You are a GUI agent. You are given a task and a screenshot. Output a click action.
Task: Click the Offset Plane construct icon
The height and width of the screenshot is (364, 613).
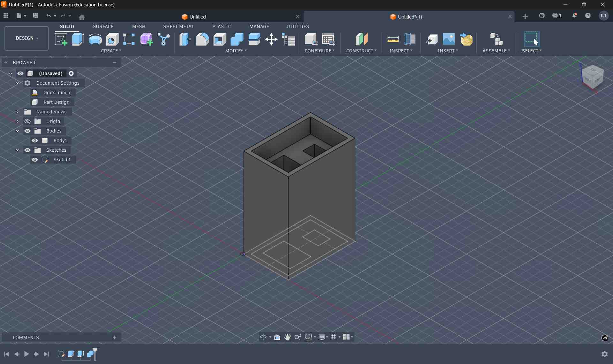[361, 39]
